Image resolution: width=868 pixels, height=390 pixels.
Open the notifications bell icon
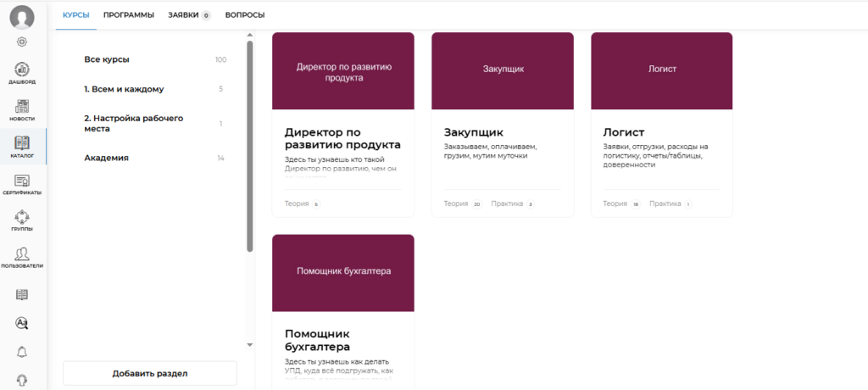coord(22,352)
